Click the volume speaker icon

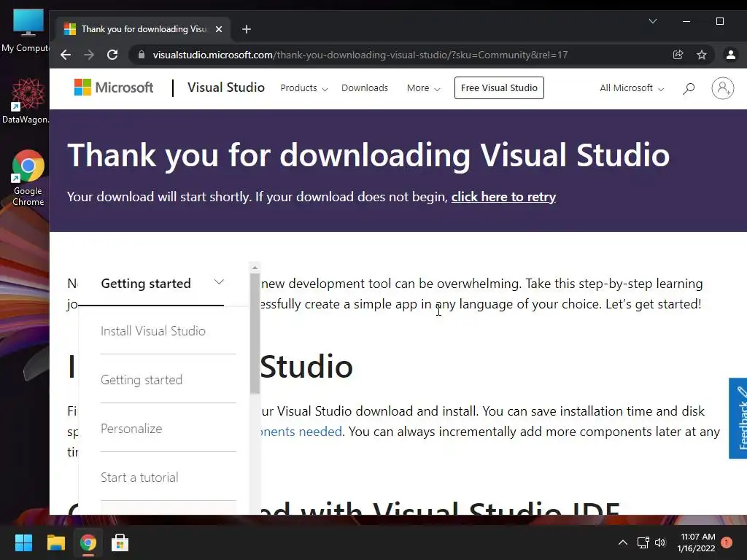point(660,542)
